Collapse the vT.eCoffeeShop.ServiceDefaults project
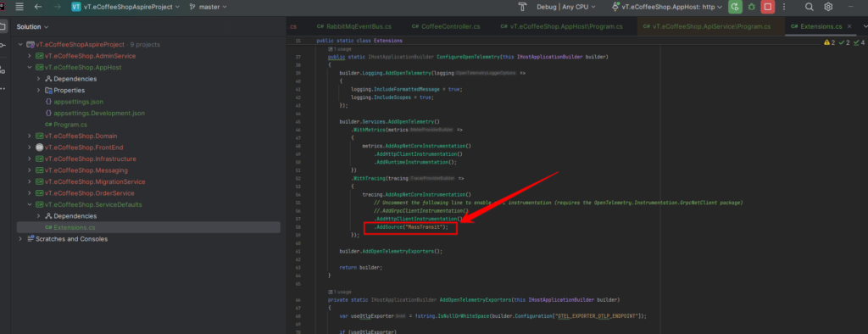 [30, 204]
